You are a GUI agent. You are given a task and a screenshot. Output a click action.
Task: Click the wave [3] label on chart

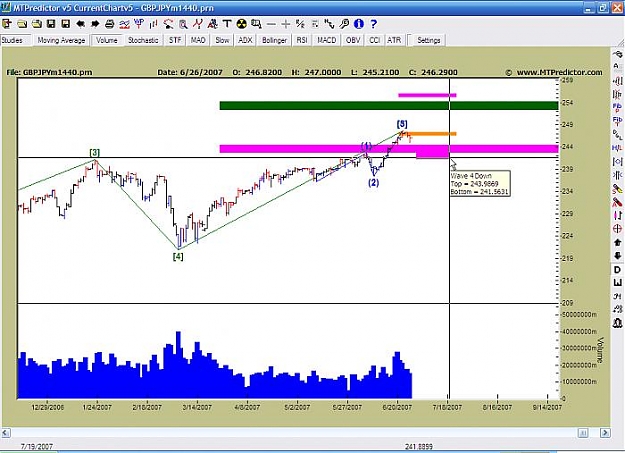94,153
